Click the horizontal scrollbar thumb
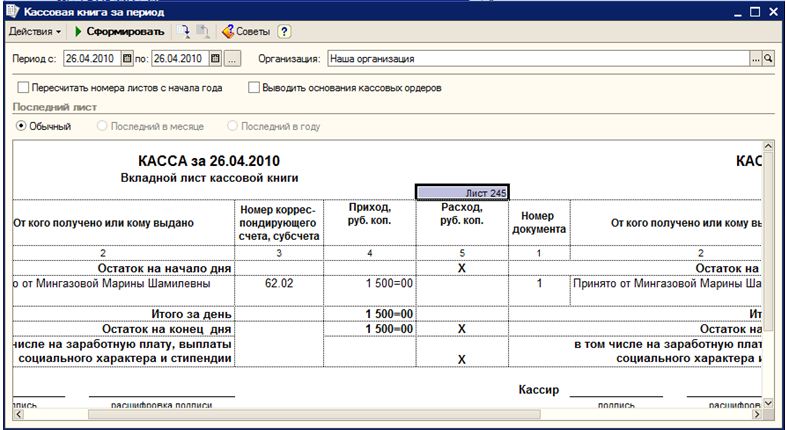 (x=314, y=414)
